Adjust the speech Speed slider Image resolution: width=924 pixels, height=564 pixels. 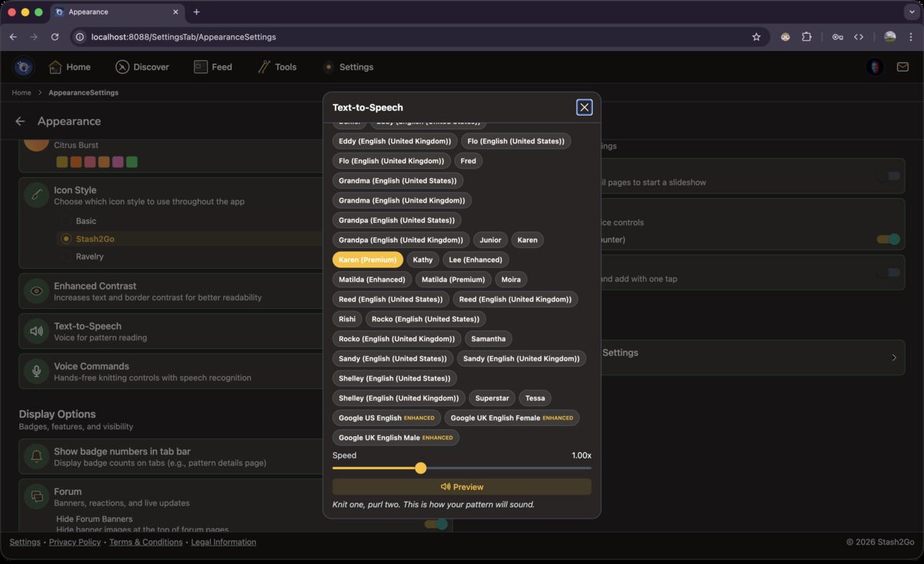(420, 468)
